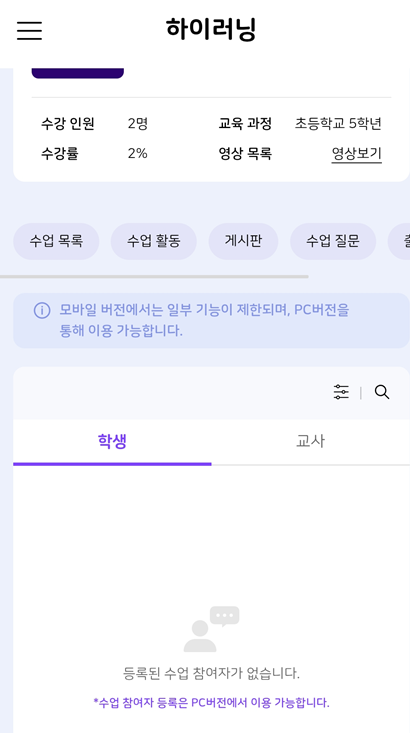The image size is (410, 733).
Task: Click the purple PC버전 registration note
Action: point(211,702)
